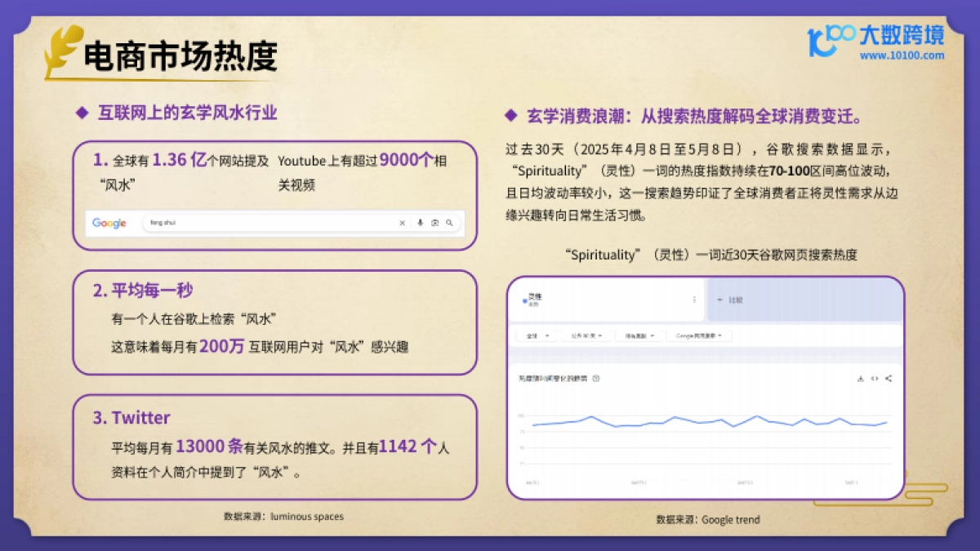Open the three-dot menu on the 灵性 term card
This screenshot has height=551, width=980.
coord(694,300)
